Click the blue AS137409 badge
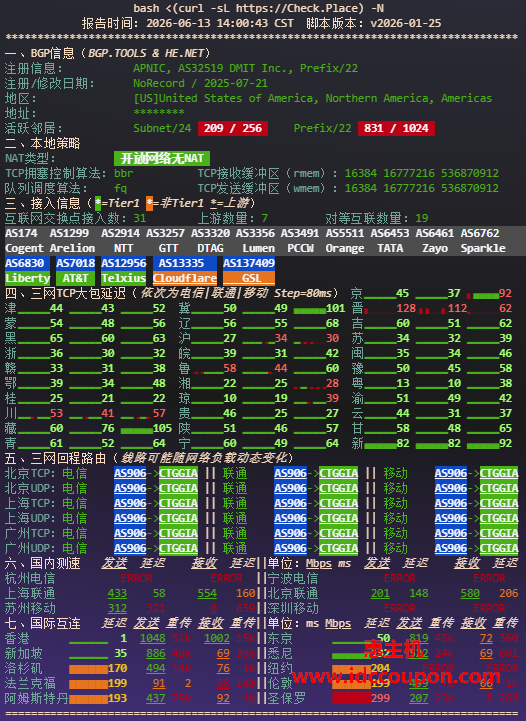526x721 pixels. (x=249, y=263)
